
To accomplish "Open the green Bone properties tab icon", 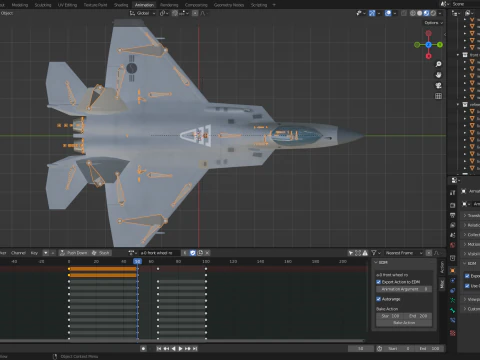I will point(452,310).
